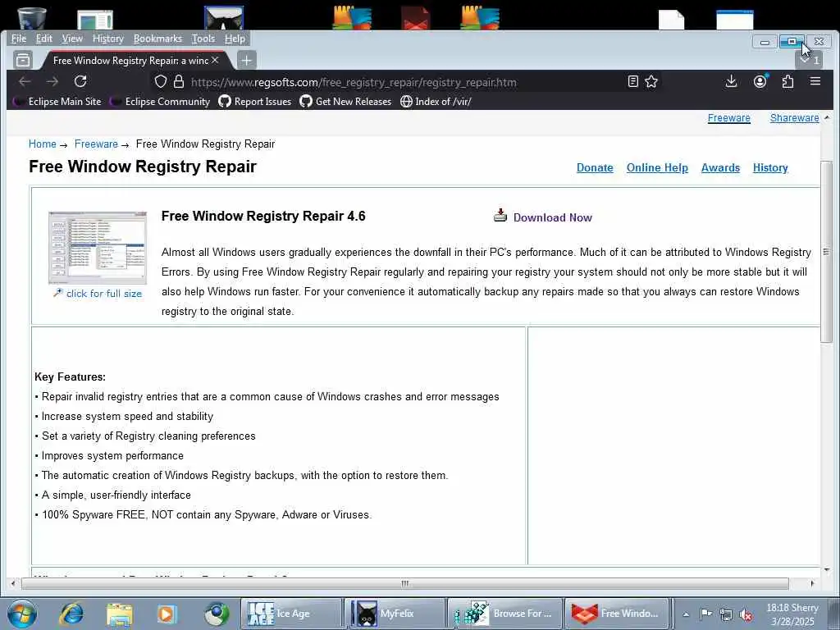This screenshot has height=630, width=840.
Task: Open the extensions puzzle icon
Action: 787,81
